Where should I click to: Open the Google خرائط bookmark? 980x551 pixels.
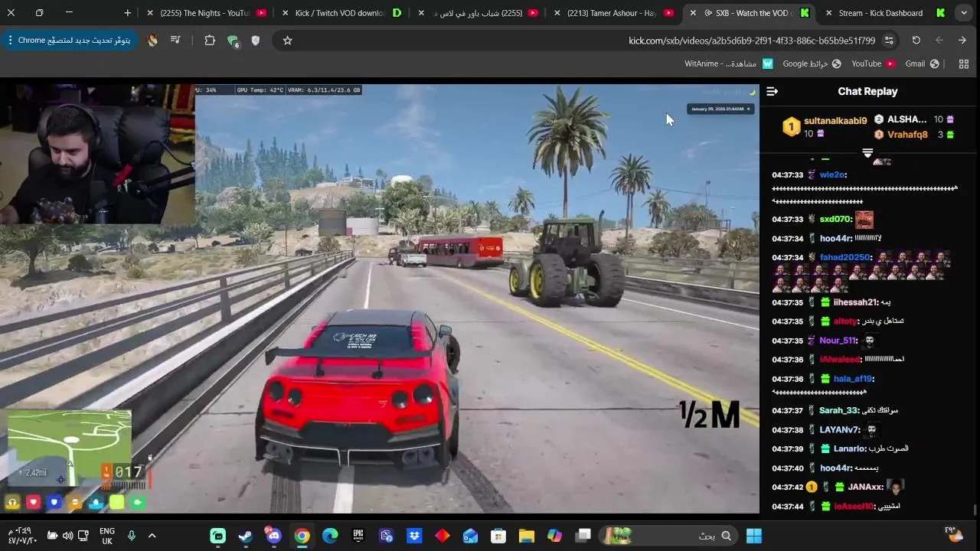(812, 64)
